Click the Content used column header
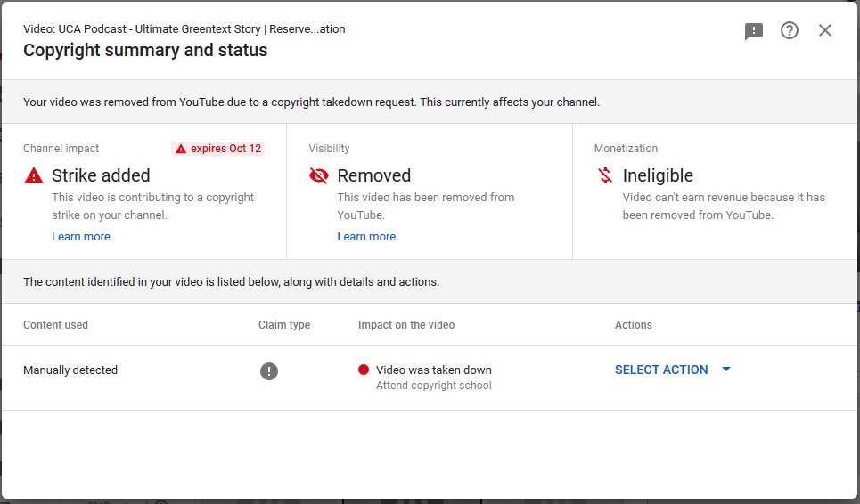This screenshot has height=504, width=860. point(55,324)
